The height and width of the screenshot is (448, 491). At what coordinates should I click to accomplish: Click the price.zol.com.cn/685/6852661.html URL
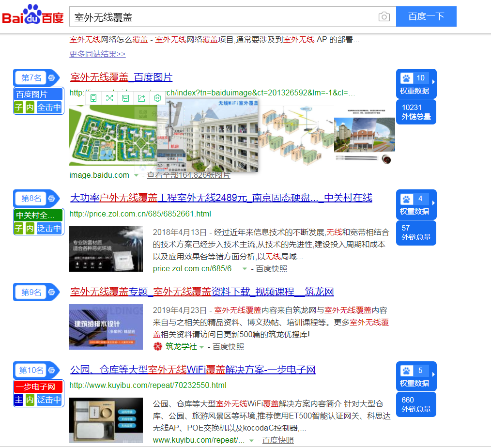tap(140, 214)
